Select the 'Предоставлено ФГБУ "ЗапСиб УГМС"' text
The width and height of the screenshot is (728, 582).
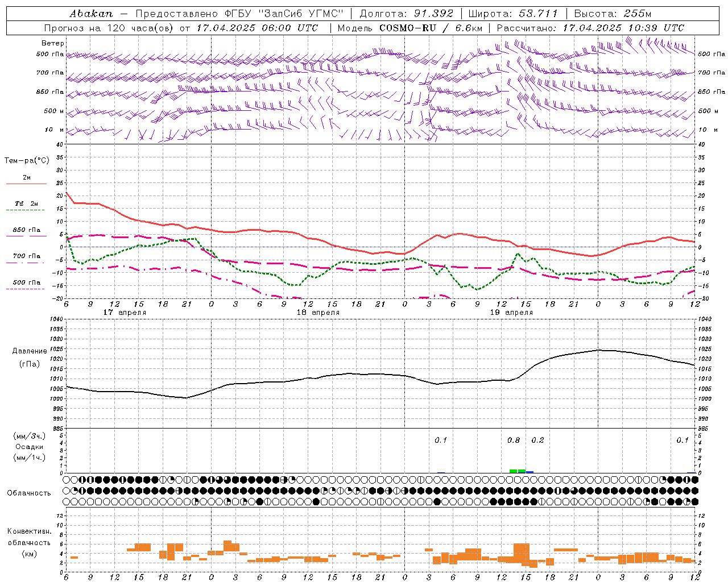[x=240, y=14]
